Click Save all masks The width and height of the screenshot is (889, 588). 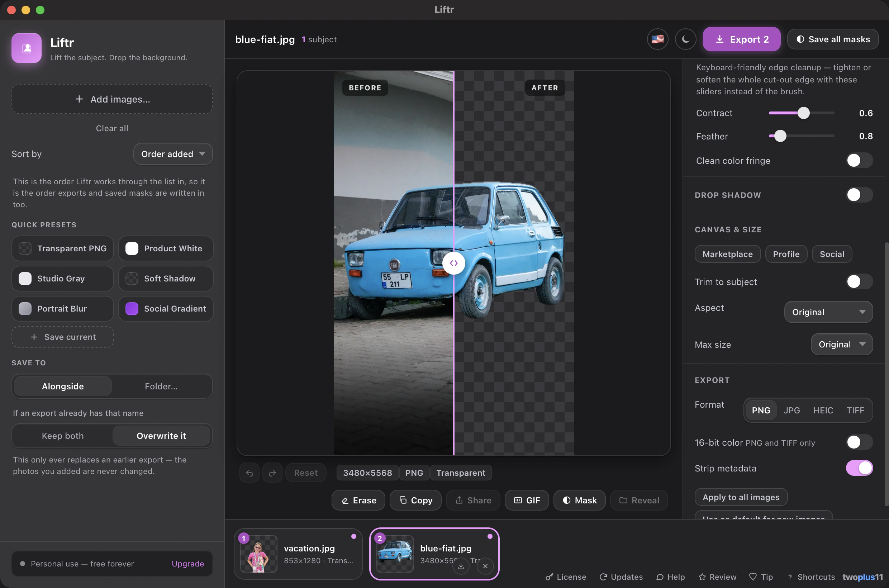coord(832,39)
